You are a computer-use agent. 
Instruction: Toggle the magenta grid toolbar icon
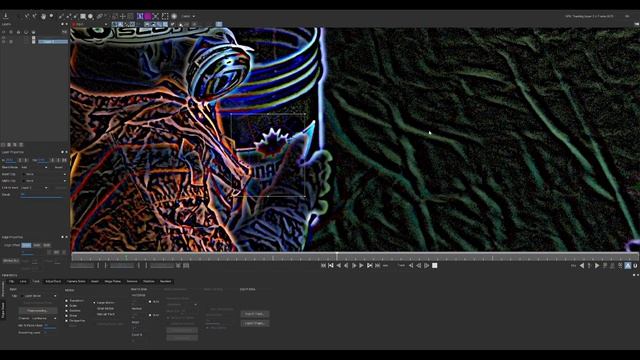tap(148, 16)
